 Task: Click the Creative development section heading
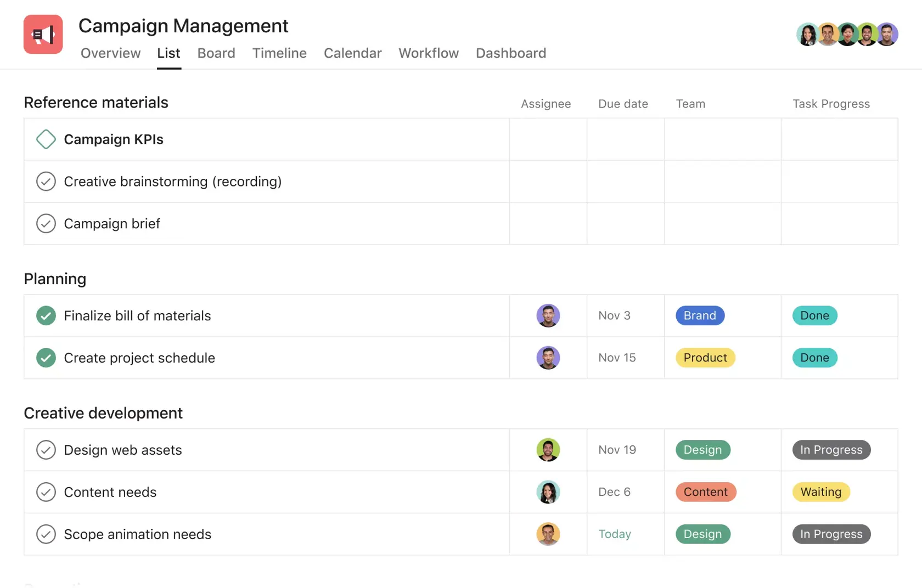(x=103, y=413)
